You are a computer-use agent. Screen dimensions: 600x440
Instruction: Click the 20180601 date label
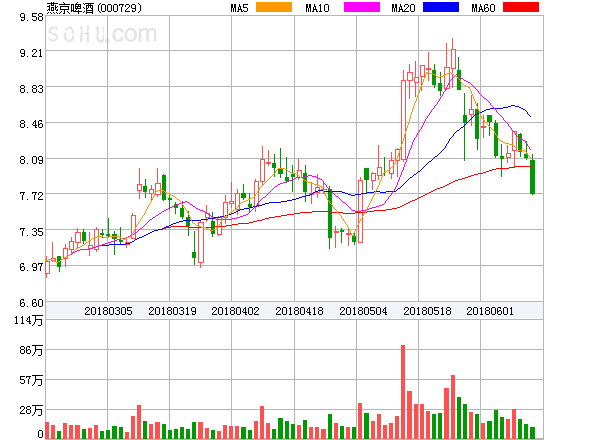click(x=490, y=311)
